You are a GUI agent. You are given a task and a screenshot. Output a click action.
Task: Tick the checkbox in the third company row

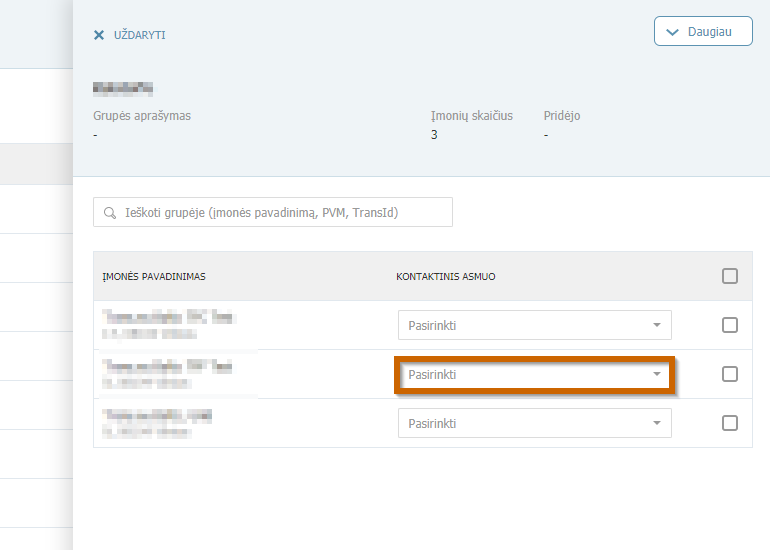pos(730,423)
